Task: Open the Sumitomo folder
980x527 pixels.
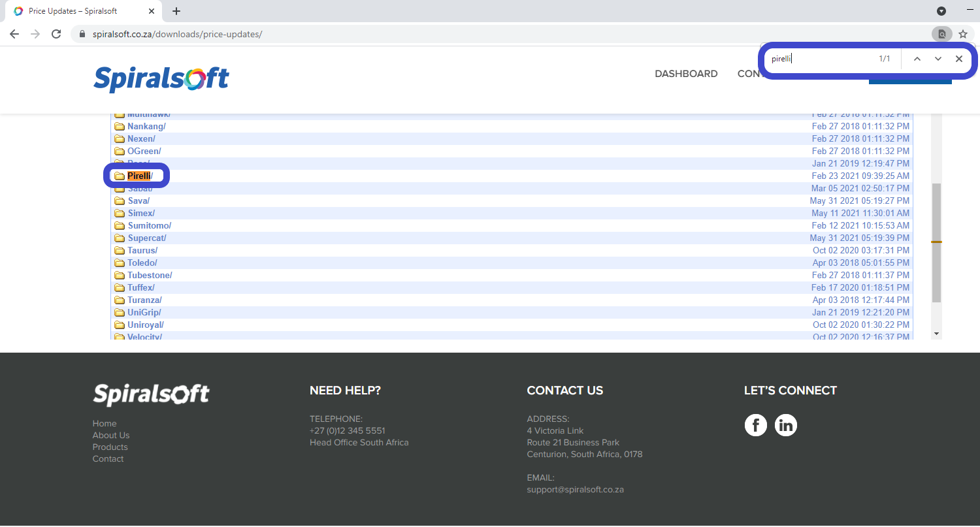Action: tap(150, 225)
